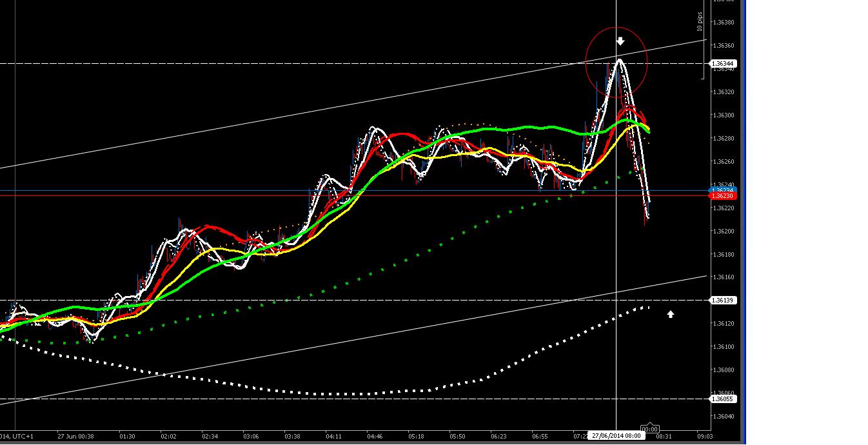This screenshot has width=868, height=445.
Task: Select the white up-arrow buy marker
Action: [x=669, y=314]
